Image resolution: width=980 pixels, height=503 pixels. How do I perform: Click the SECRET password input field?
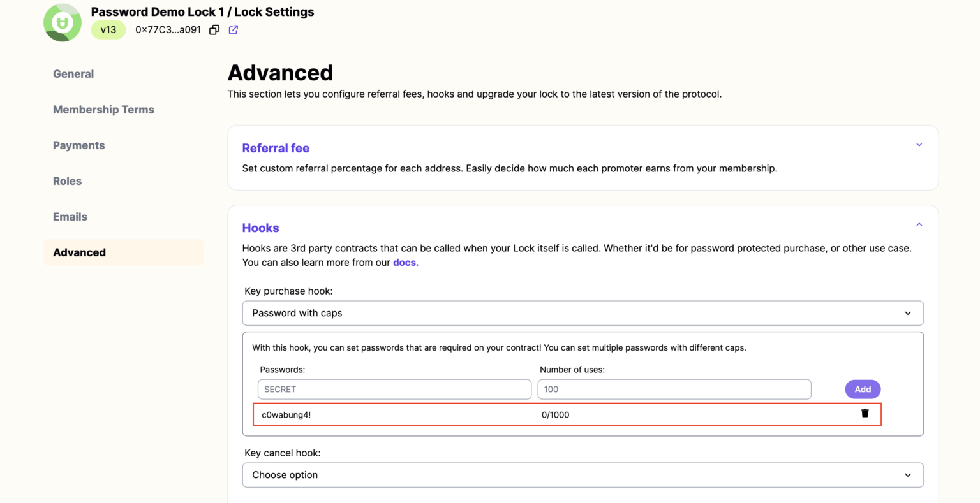click(x=394, y=389)
